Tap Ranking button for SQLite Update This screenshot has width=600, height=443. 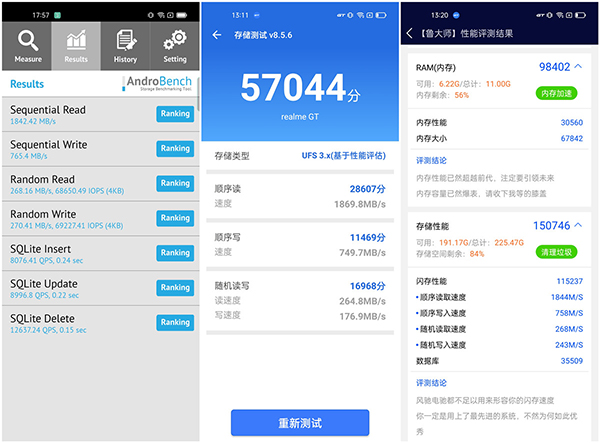(x=175, y=288)
